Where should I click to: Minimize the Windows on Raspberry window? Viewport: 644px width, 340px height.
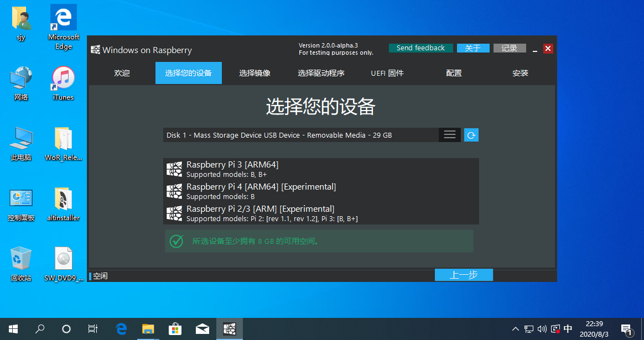(x=535, y=49)
